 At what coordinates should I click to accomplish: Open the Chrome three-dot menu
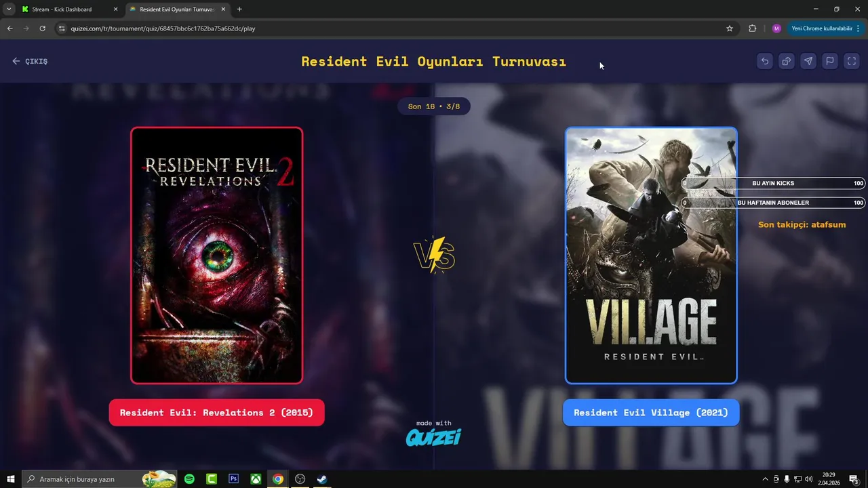[859, 28]
